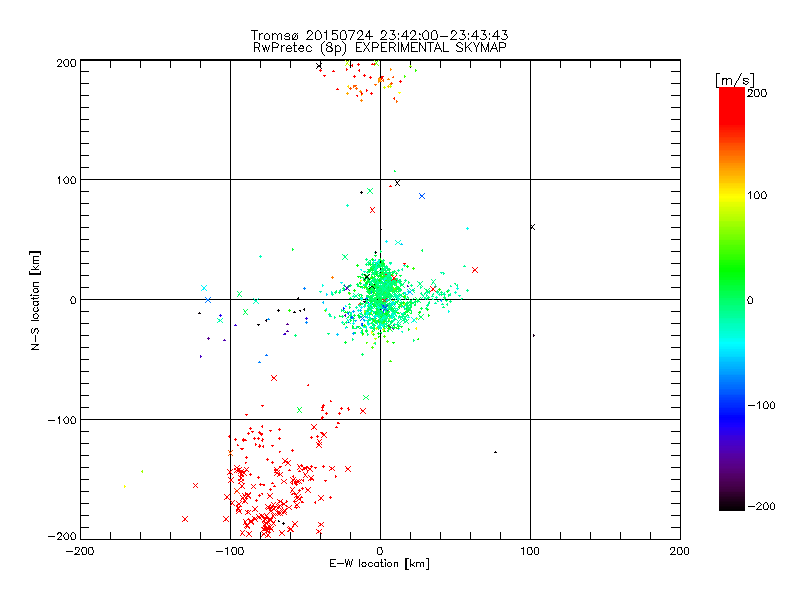Viewport: 800px width, 600px height.
Task: Click the x-axis tick label '-200'
Action: [x=80, y=551]
